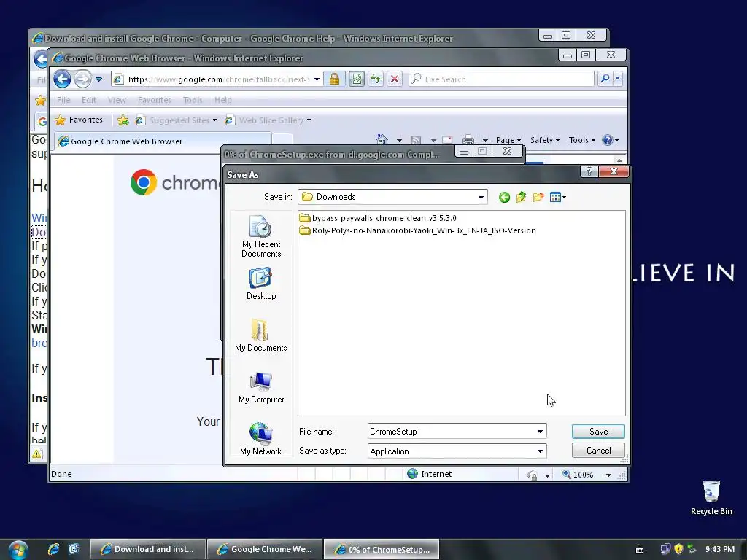Click the Live Search magnifier button
This screenshot has width=747, height=560.
coord(605,79)
